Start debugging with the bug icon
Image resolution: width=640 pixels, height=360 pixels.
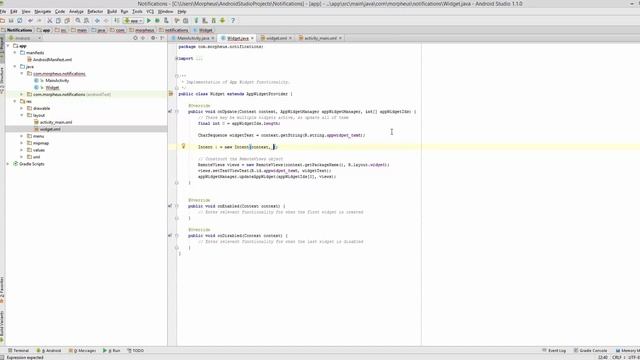158,20
